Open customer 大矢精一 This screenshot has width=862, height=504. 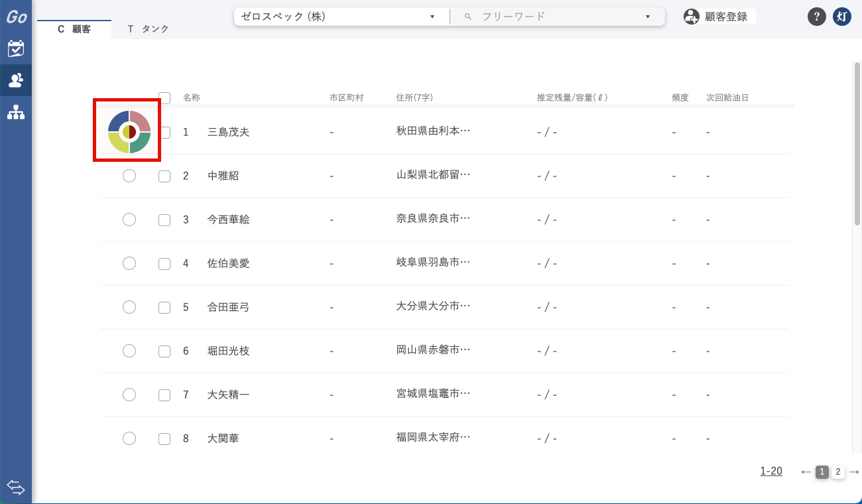pos(229,395)
